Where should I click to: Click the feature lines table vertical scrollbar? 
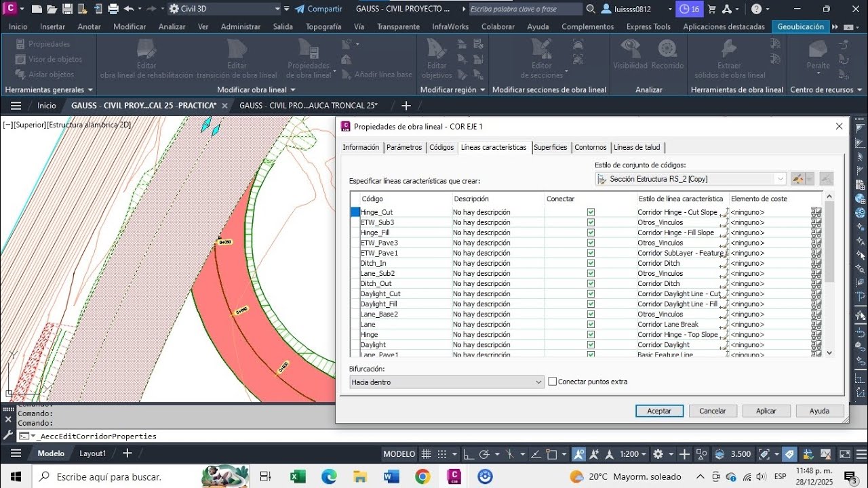[829, 274]
